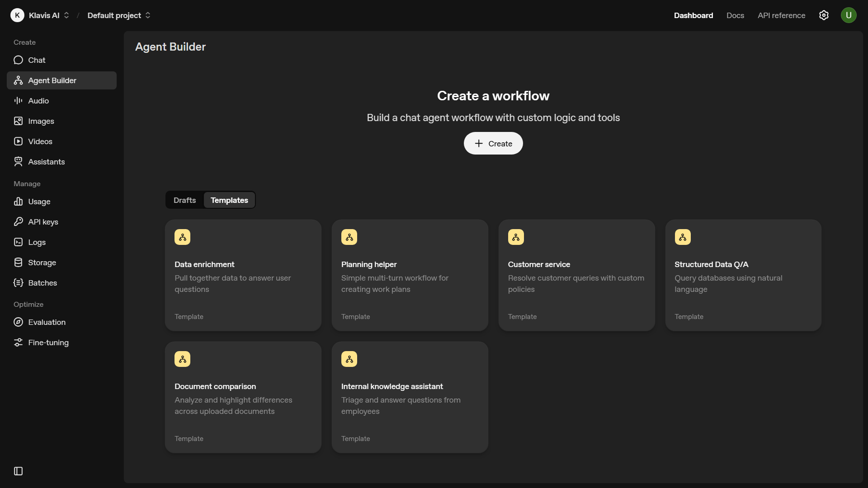This screenshot has height=488, width=868.
Task: Click the settings gear in the top bar
Action: click(x=824, y=15)
